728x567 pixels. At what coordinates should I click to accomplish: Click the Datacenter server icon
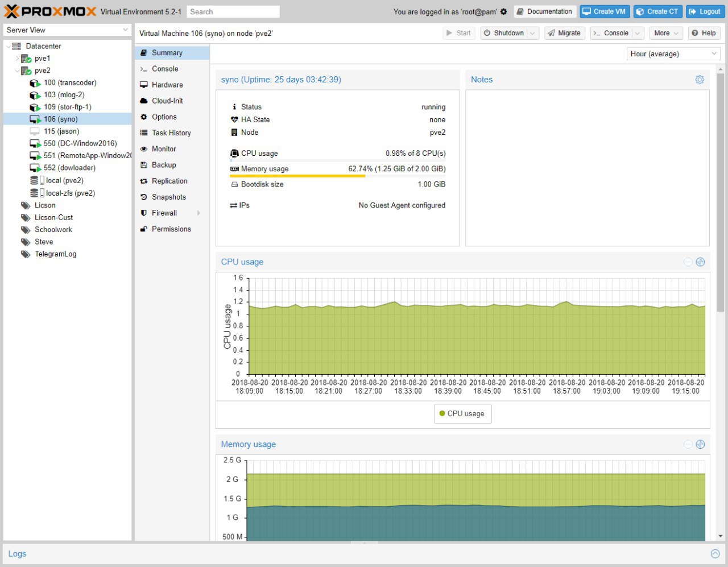(16, 46)
